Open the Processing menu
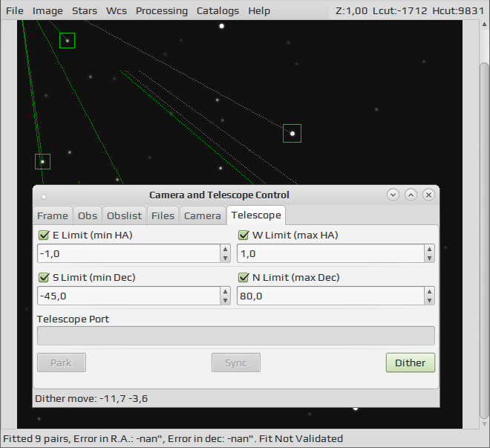490x448 pixels. [x=162, y=10]
